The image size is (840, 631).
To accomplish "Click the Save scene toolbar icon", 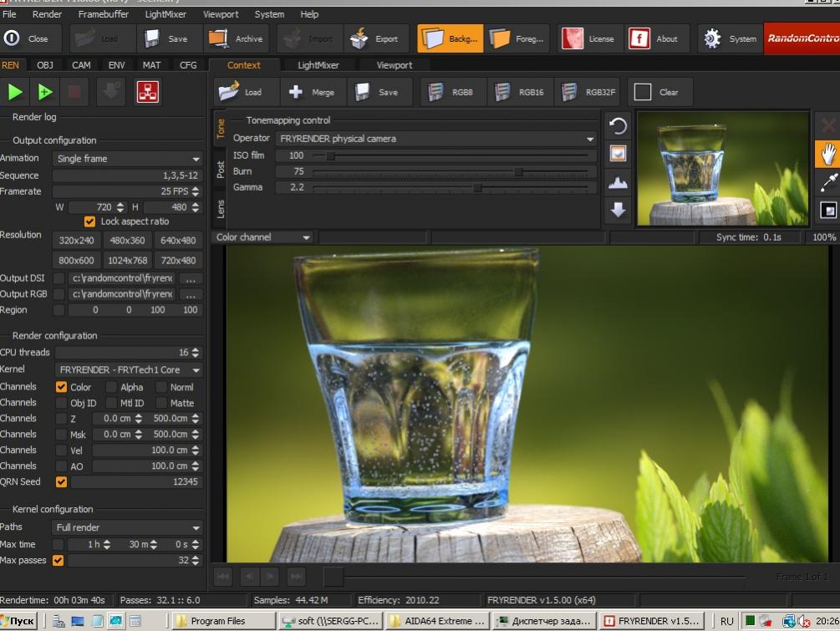I will click(152, 38).
